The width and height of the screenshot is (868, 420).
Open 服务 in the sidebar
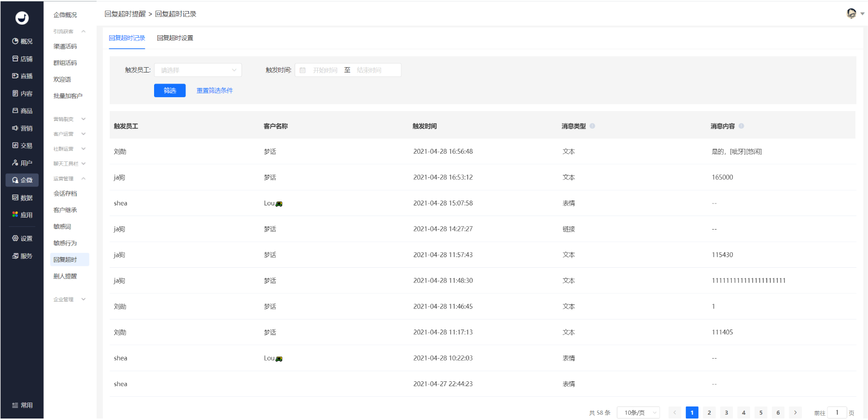point(22,256)
